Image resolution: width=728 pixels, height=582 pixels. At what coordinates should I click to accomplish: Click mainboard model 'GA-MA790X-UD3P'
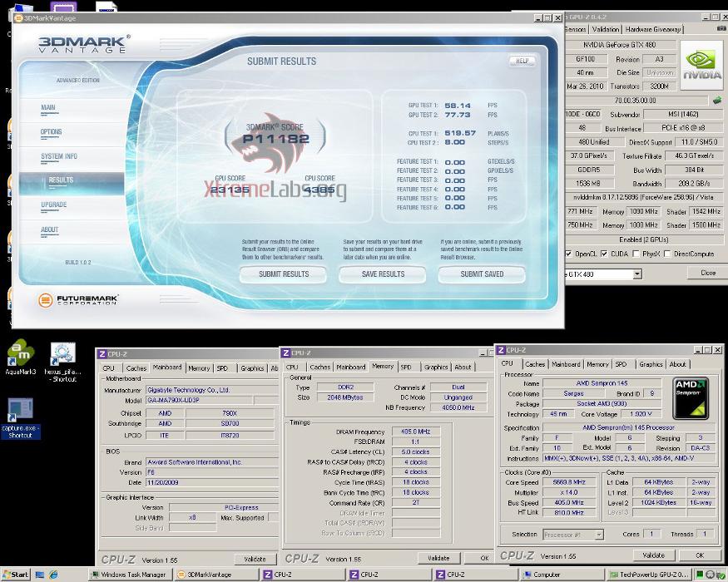[x=199, y=400]
